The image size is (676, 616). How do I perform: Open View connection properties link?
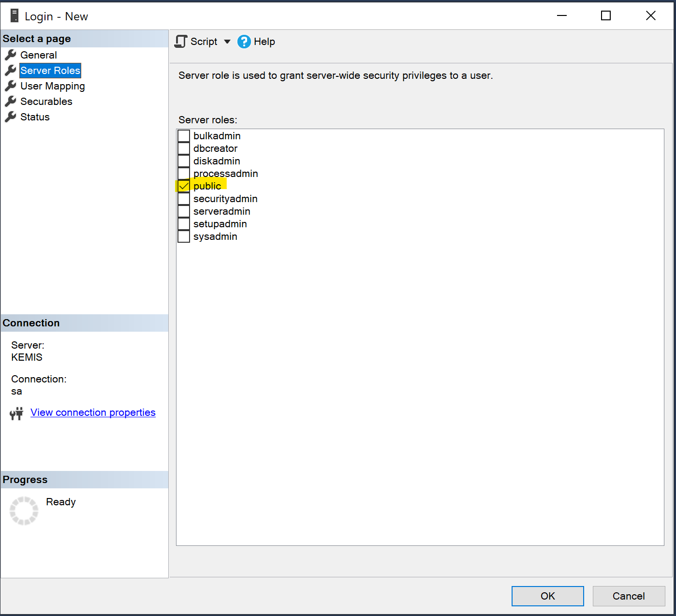pos(93,412)
